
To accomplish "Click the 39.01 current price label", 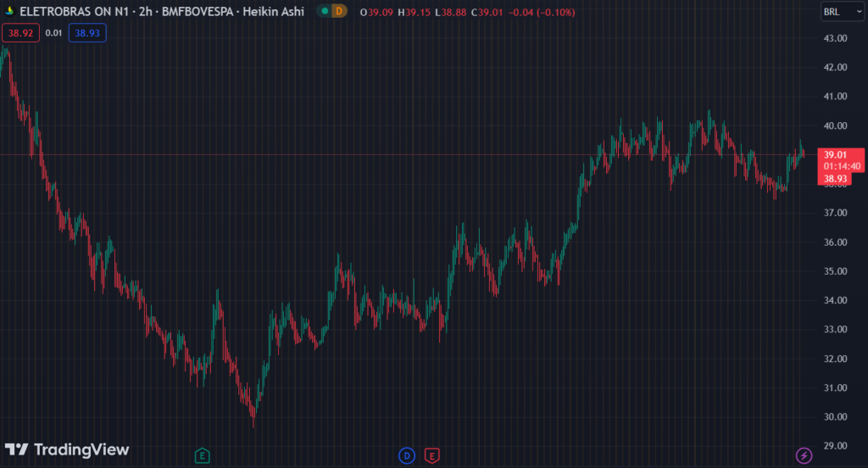I will 835,154.
